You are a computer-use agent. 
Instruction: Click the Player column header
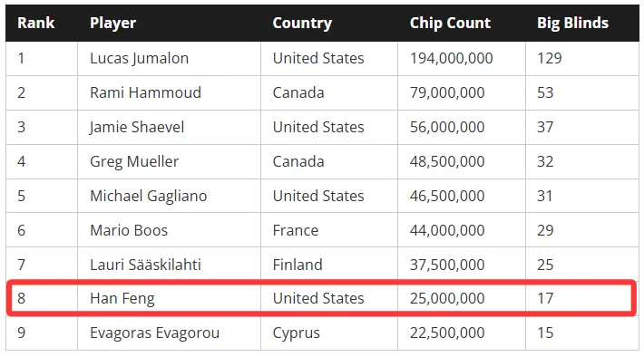pos(112,24)
